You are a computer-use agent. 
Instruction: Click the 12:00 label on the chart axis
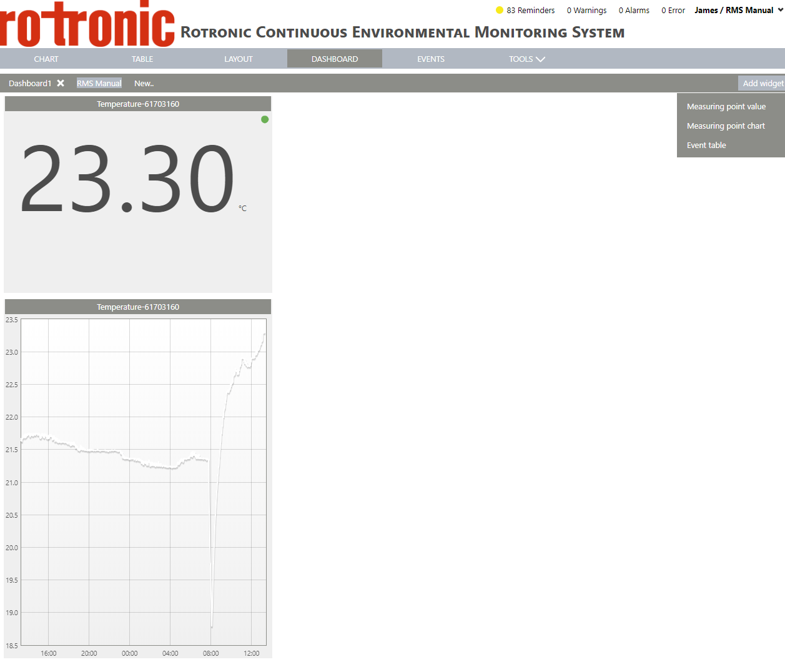click(x=252, y=653)
